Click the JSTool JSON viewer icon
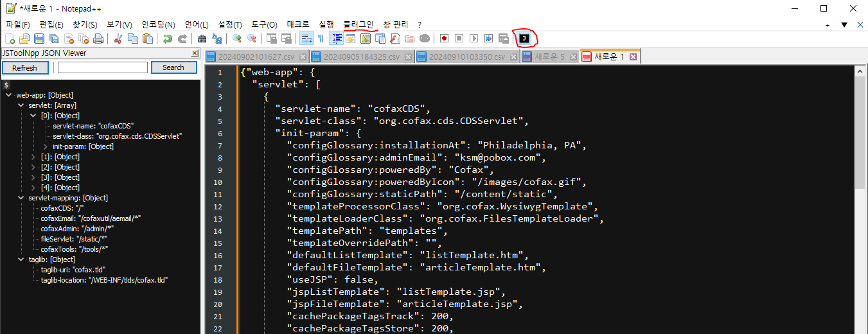Viewport: 868px width, 334px height. [x=524, y=39]
